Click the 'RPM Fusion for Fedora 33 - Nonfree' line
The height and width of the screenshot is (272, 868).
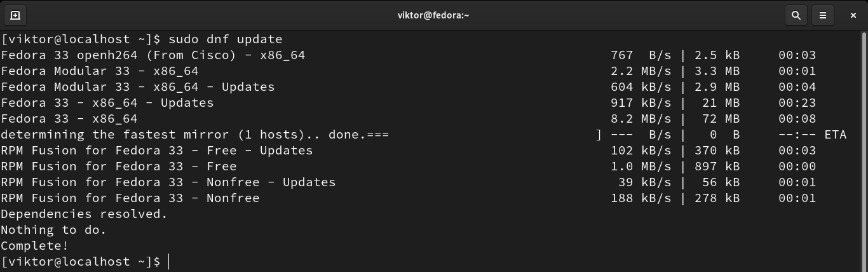click(130, 198)
